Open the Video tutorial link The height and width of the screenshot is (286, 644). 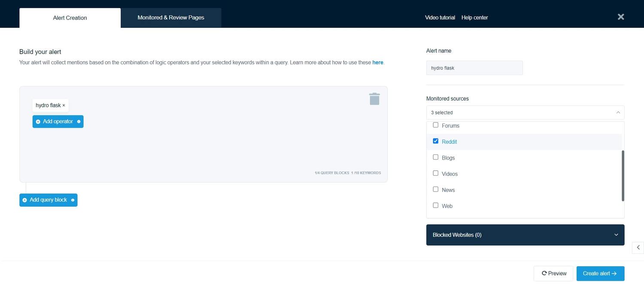[440, 18]
